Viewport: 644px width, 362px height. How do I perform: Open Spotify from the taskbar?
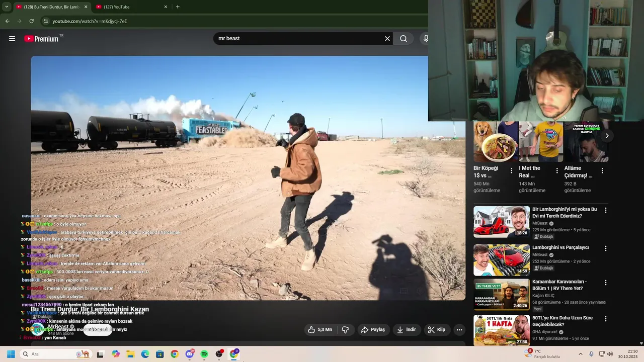click(204, 354)
